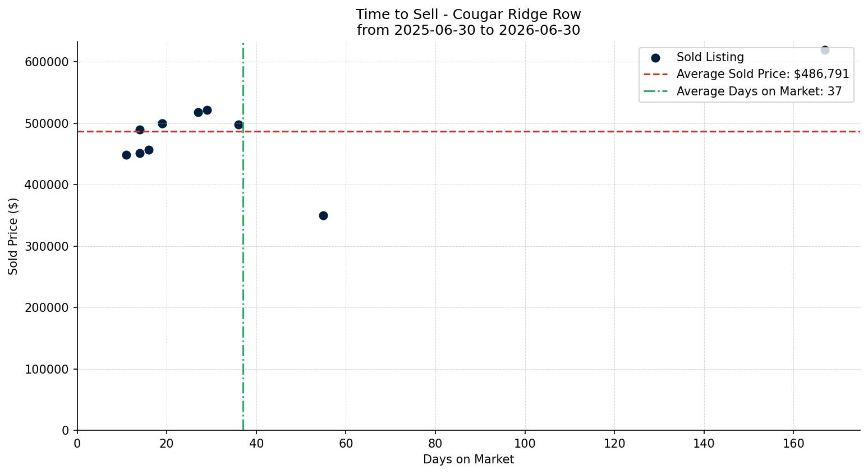This screenshot has height=474, width=868.
Task: Select the lowest-priced point at 11 days
Action: tap(126, 155)
